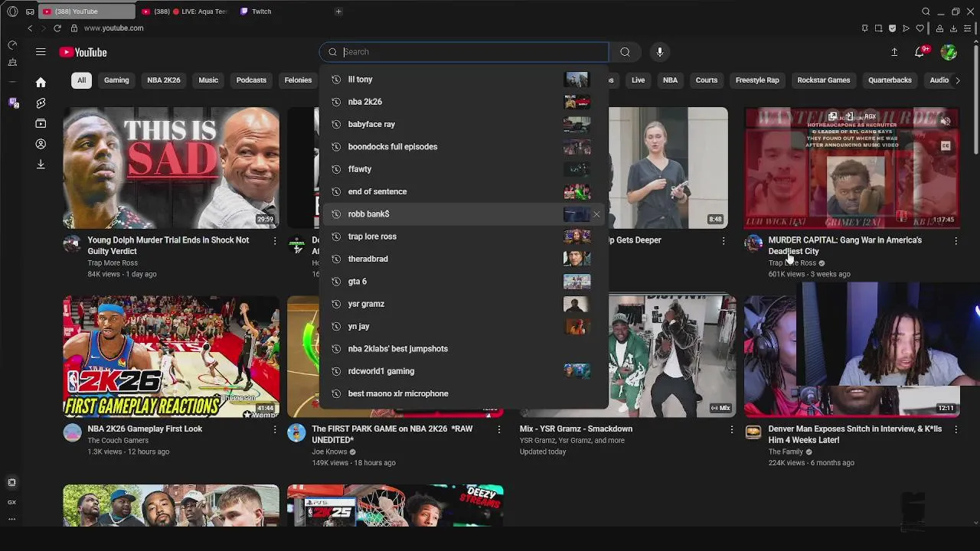This screenshot has height=551, width=980.
Task: Open Subscriptions in YouTube mini sidebar
Action: tap(41, 123)
